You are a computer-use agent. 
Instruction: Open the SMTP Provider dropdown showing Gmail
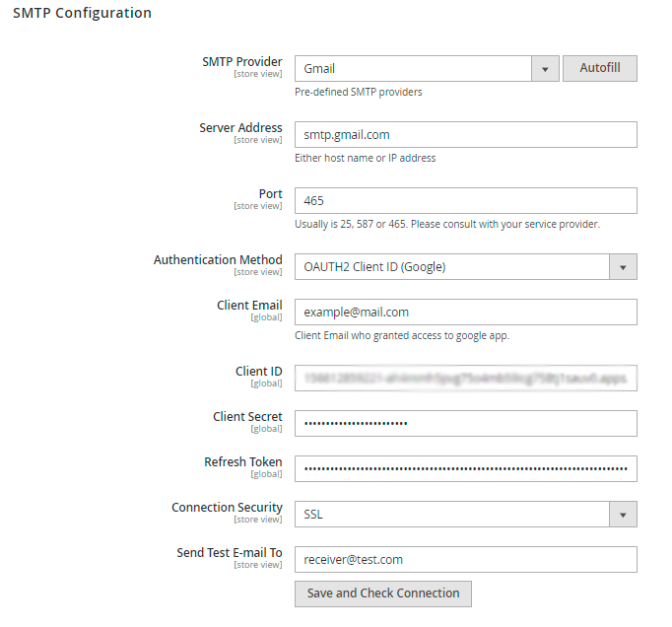coord(426,69)
